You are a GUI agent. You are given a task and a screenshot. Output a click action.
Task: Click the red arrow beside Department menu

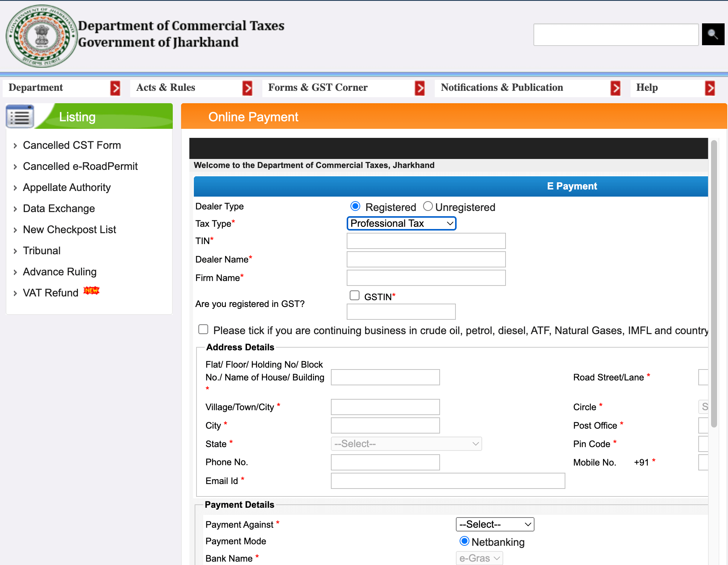[115, 88]
